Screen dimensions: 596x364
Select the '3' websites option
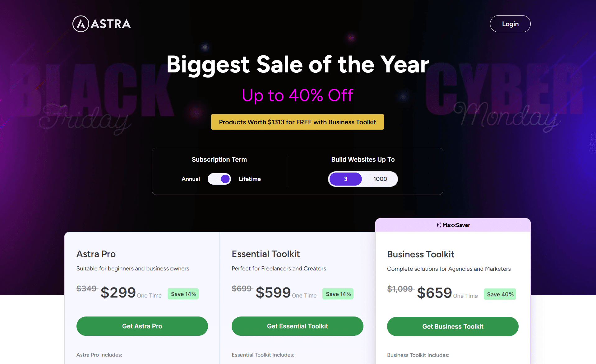pos(345,179)
